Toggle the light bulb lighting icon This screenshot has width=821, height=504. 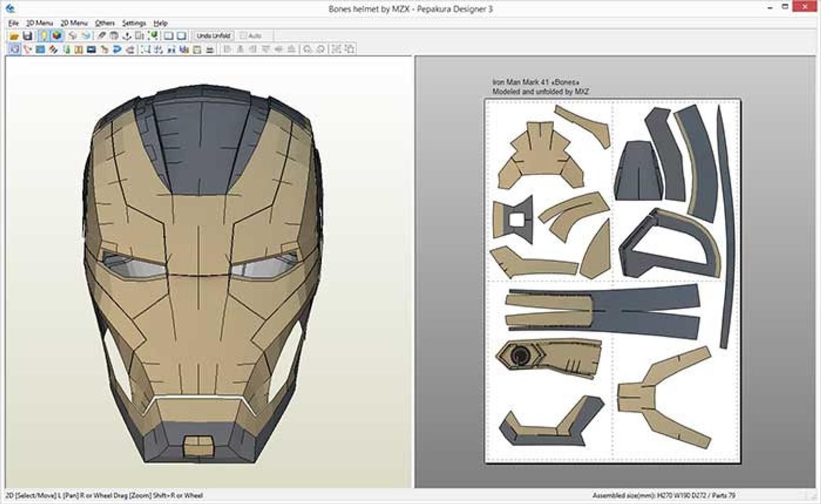point(44,36)
